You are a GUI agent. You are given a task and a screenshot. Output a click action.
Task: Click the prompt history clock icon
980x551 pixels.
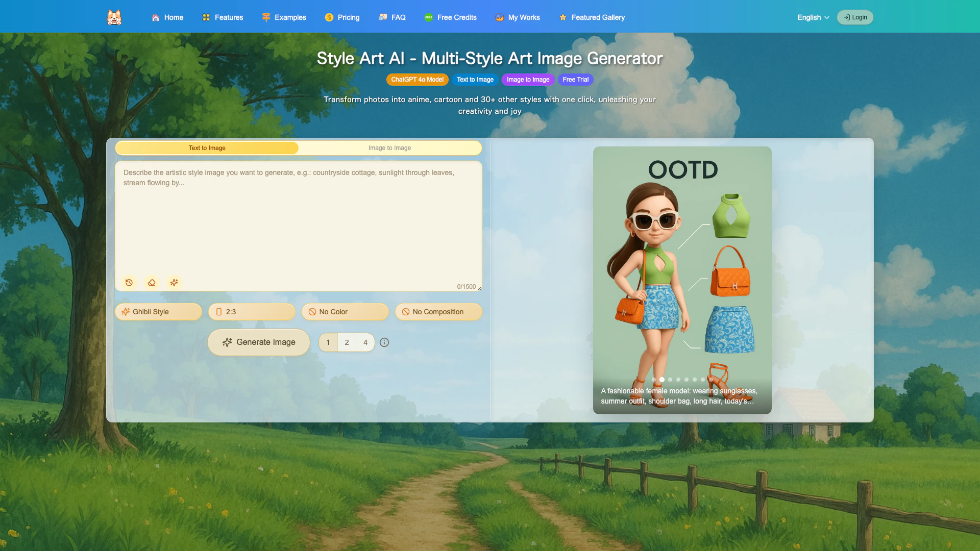tap(129, 283)
